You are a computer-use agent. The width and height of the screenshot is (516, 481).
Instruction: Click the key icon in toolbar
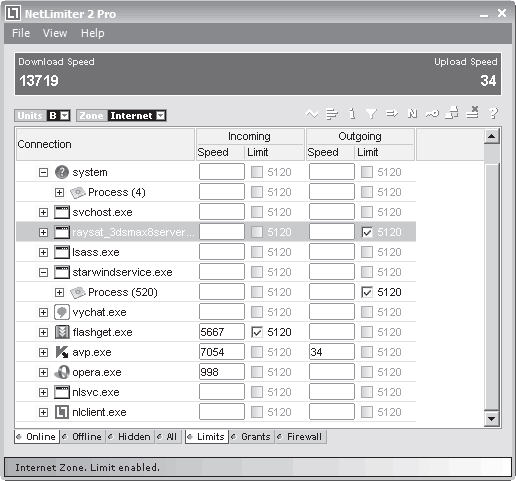432,114
